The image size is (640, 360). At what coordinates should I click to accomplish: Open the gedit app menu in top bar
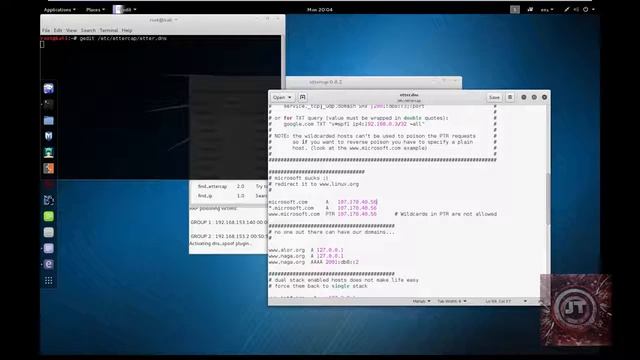125,9
